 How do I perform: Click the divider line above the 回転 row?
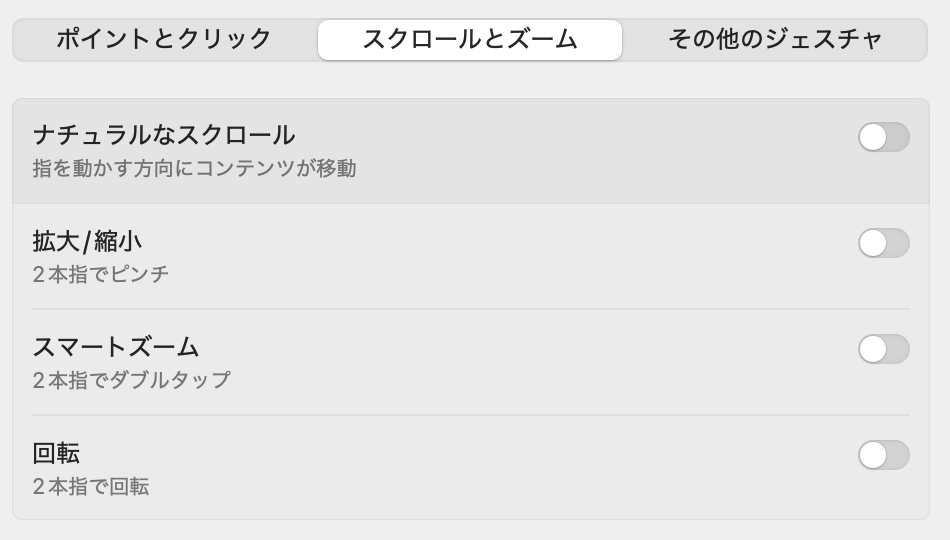470,415
